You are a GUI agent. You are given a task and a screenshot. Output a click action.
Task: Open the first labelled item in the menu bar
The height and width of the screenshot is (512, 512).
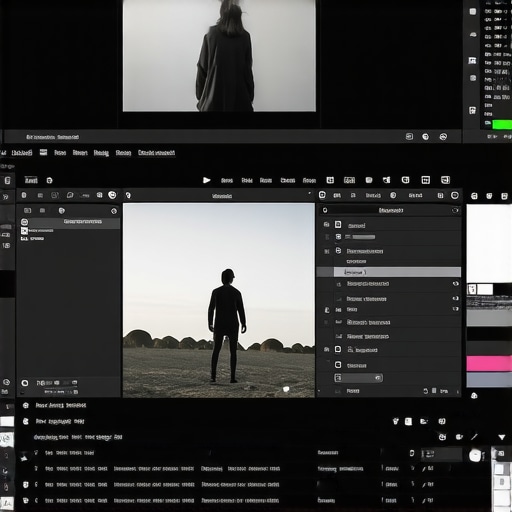point(22,153)
